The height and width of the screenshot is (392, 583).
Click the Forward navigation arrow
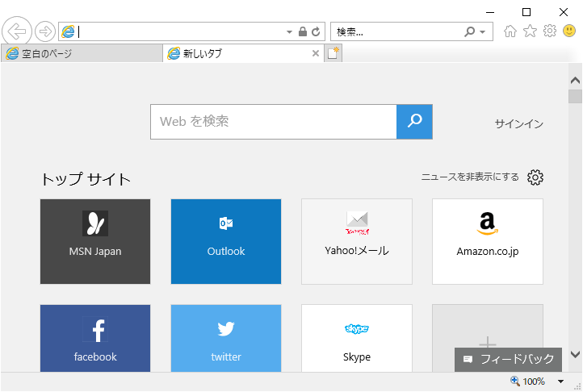(x=45, y=31)
